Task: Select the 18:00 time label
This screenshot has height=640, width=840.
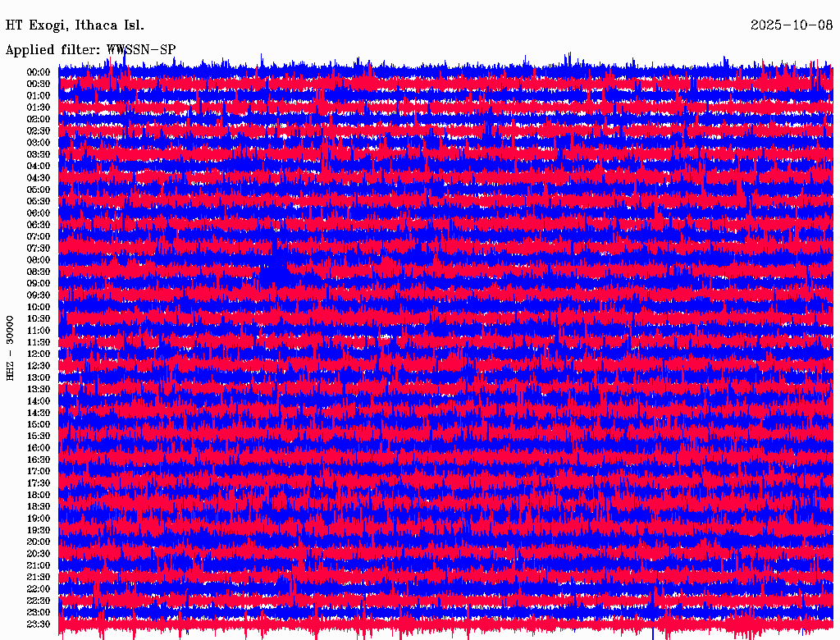Action: pyautogui.click(x=39, y=495)
